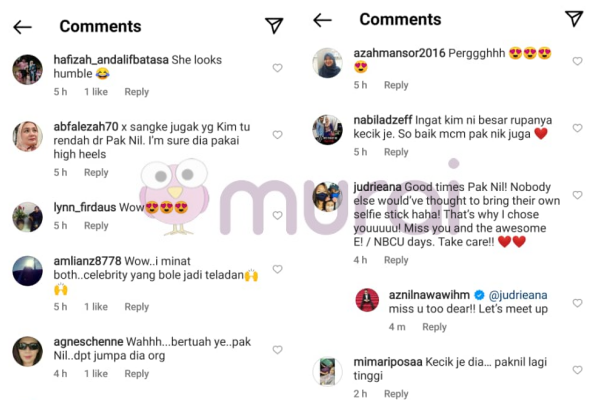Like lynn_firdaus's Wow comment
Screen dimensions: 600x400
(x=277, y=216)
